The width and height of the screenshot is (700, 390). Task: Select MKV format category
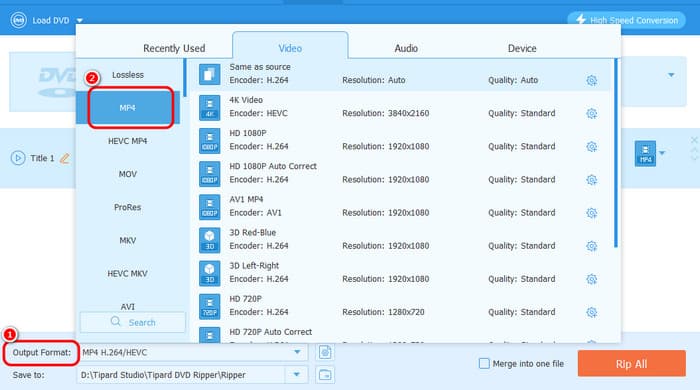click(128, 241)
